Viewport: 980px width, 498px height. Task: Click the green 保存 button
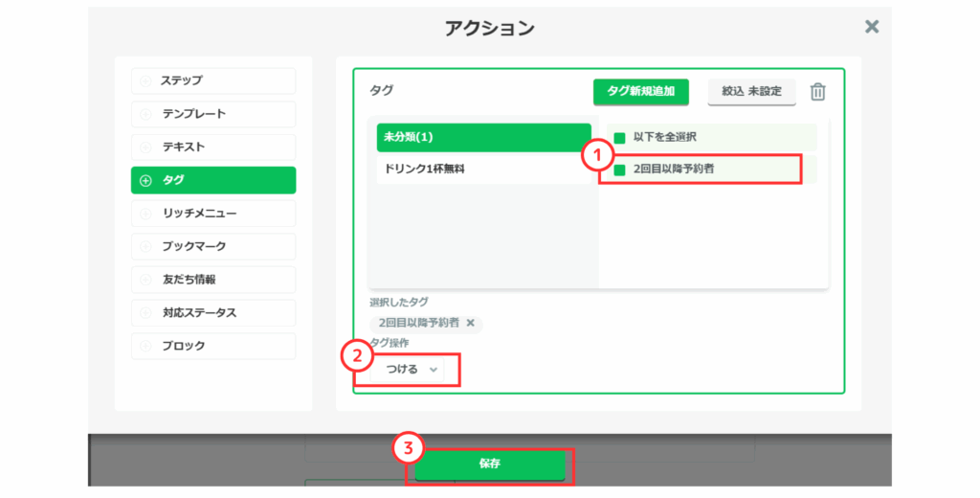pyautogui.click(x=489, y=464)
